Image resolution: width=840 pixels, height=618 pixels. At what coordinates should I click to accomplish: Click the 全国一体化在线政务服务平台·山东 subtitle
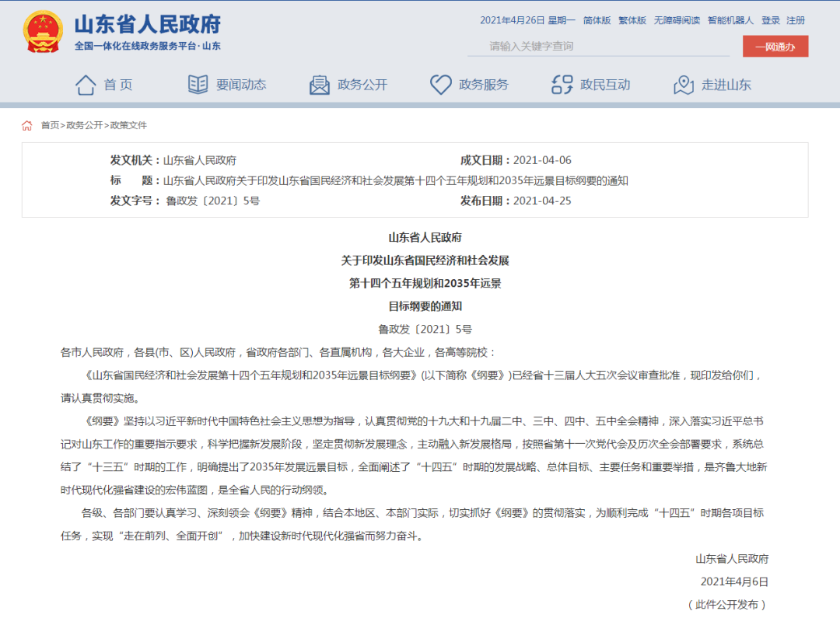(x=147, y=46)
